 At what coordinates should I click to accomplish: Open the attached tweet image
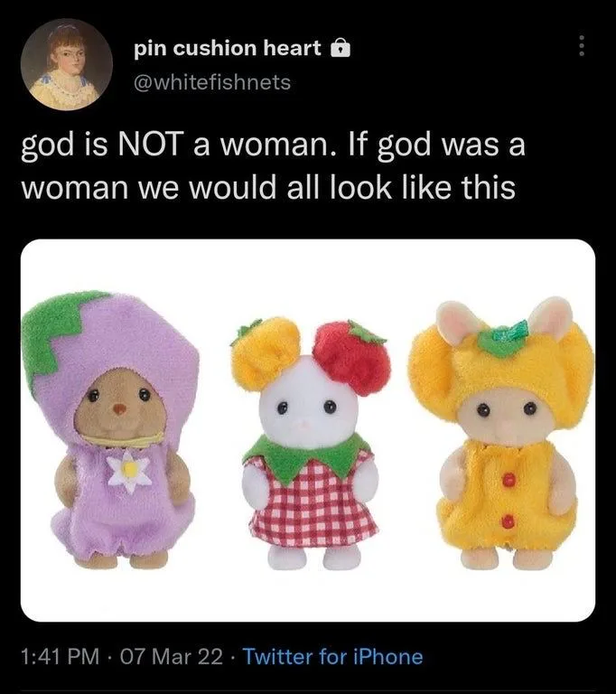pos(308,430)
